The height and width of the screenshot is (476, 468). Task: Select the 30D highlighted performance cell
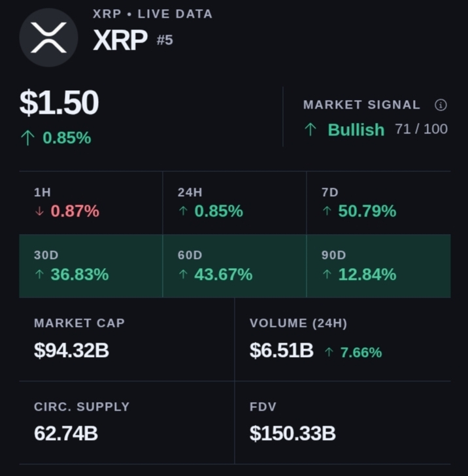pos(91,266)
